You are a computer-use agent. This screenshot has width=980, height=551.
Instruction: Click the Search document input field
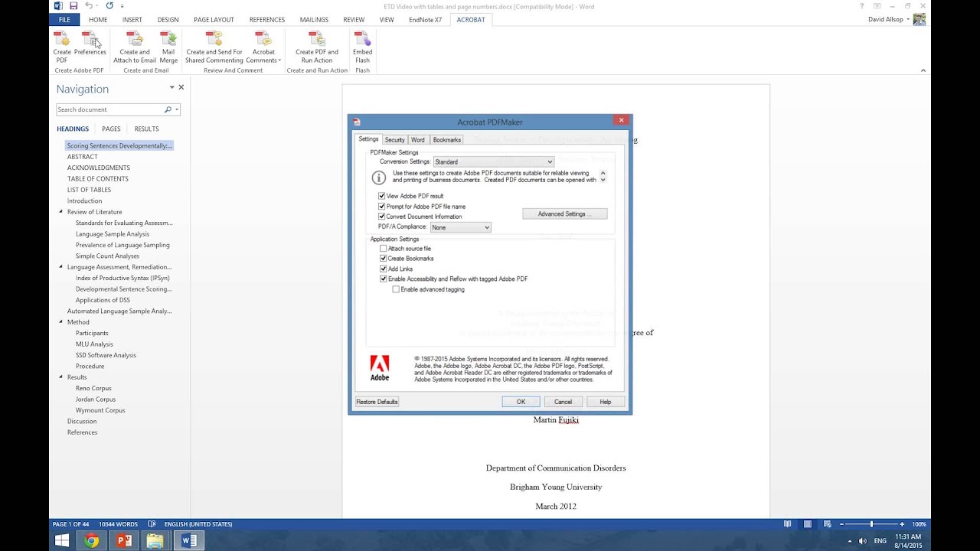109,109
